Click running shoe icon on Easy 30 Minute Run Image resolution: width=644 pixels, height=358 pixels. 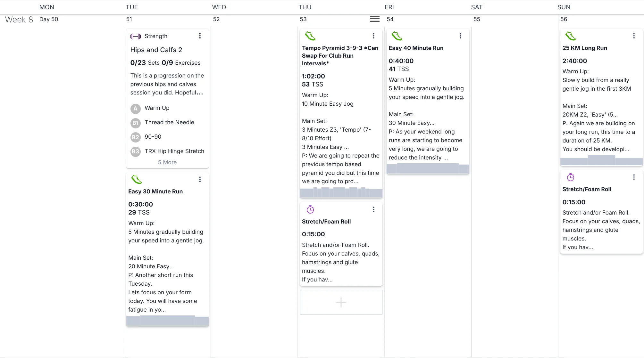(137, 179)
